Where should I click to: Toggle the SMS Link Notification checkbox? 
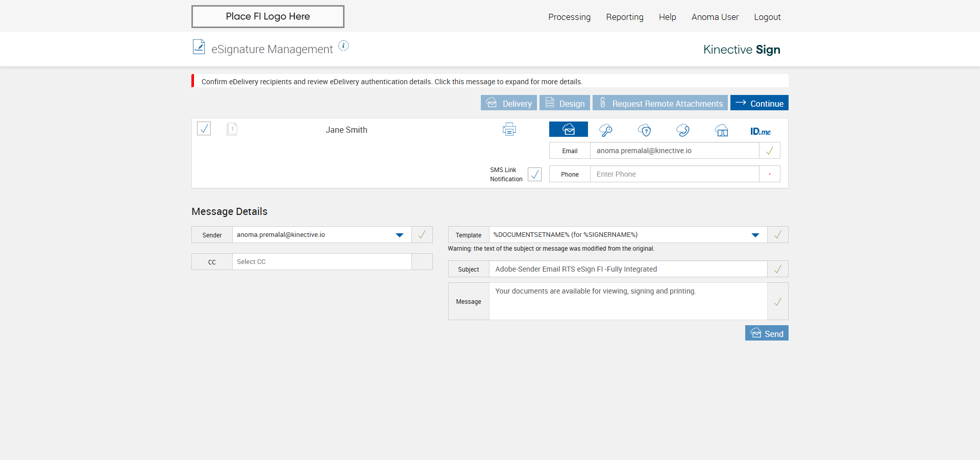(534, 174)
